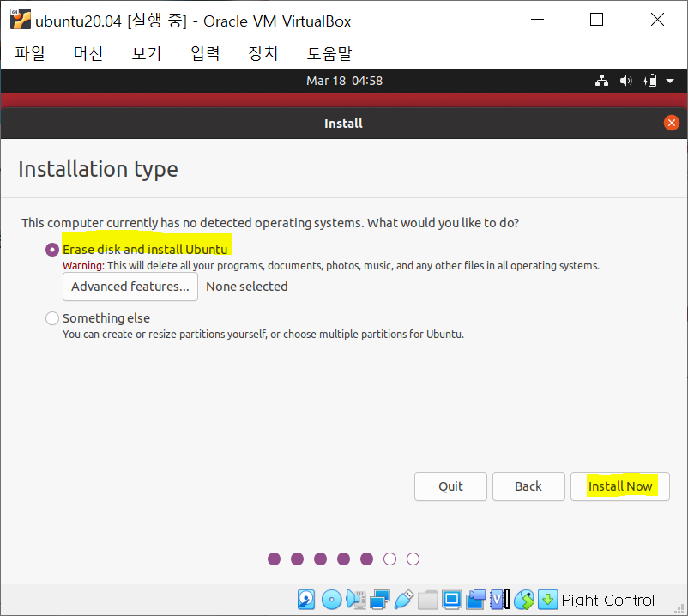Viewport: 688px width, 616px height.
Task: Close the Install dialog with orange X
Action: click(672, 123)
